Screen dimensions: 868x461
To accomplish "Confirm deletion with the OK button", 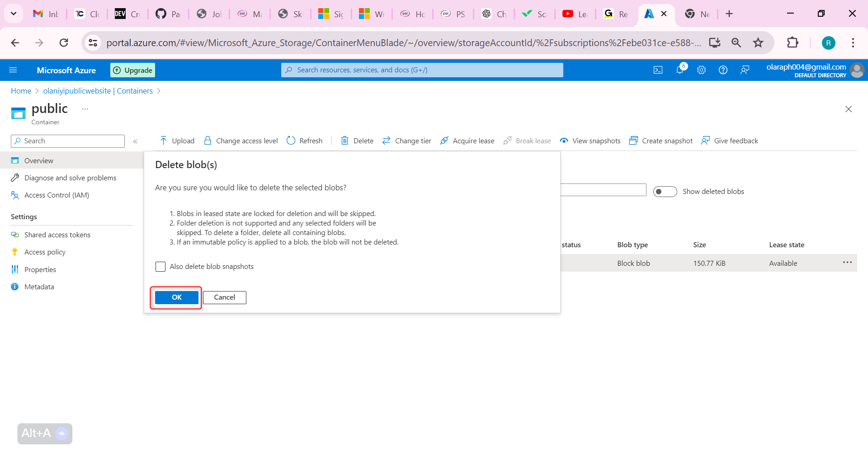I will [177, 297].
